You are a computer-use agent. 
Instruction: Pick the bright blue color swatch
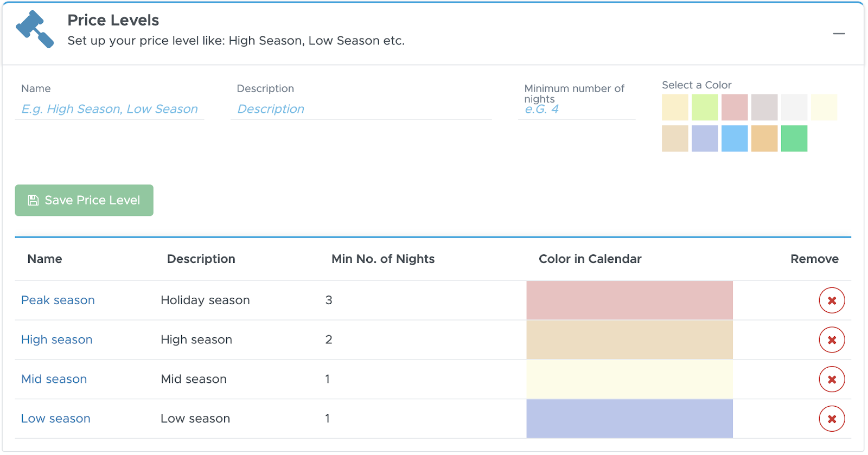pyautogui.click(x=735, y=138)
